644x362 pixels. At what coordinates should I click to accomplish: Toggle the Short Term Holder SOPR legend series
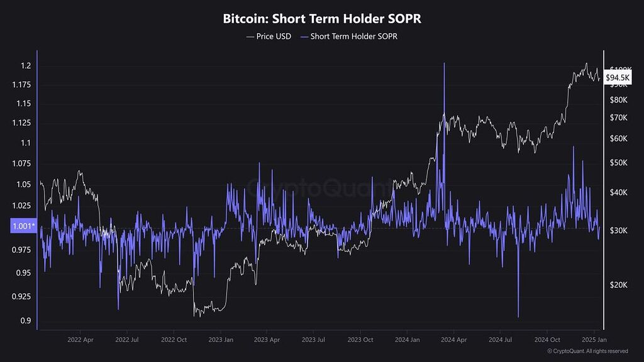tap(349, 36)
